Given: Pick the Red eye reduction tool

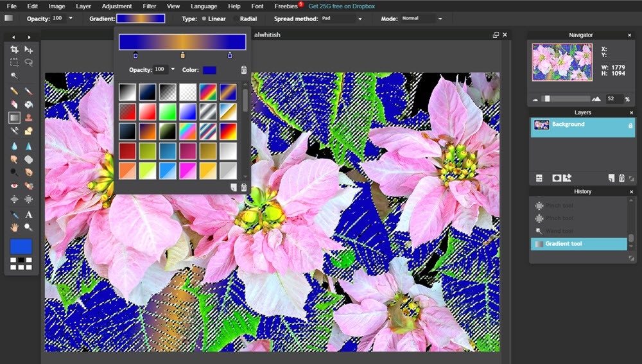Looking at the screenshot, I should click(14, 186).
